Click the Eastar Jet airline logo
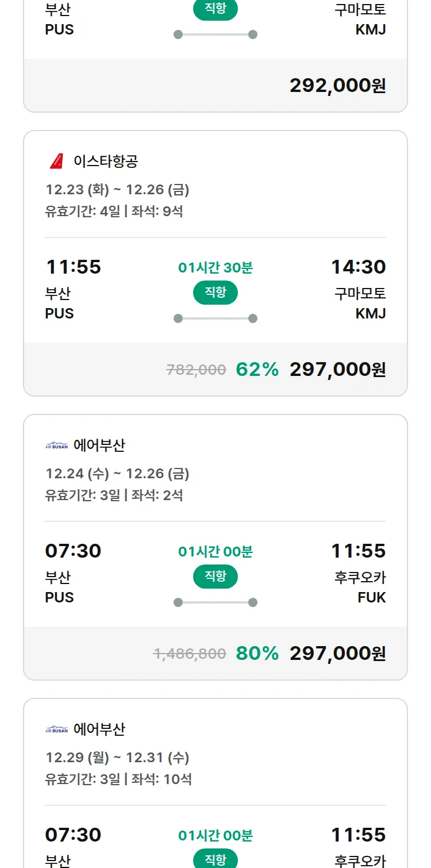This screenshot has height=868, width=431. 56,162
